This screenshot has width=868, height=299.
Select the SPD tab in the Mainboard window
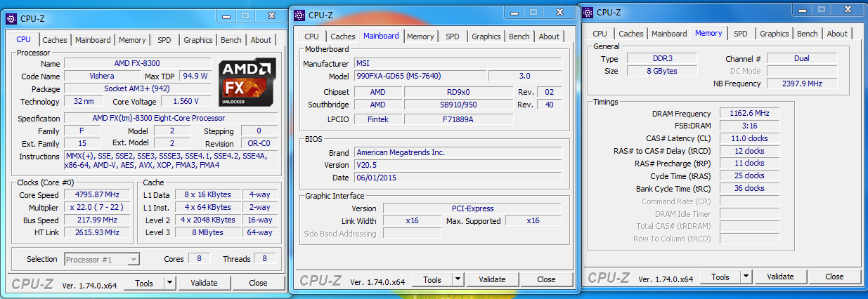pos(453,36)
